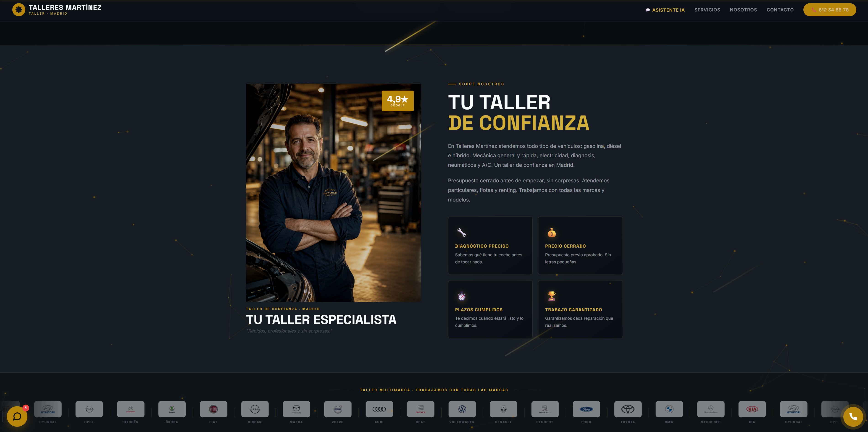Click the Ford brand logo
Screen dimensions: 868x432
coord(586,409)
